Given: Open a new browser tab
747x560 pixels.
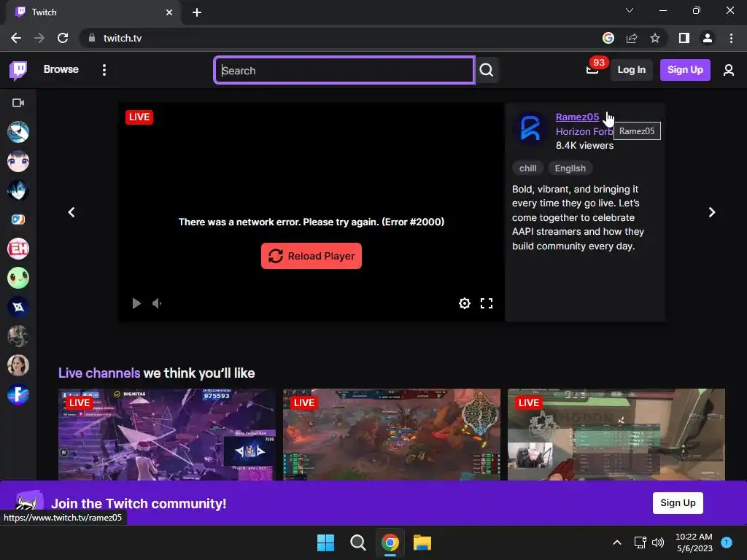Looking at the screenshot, I should pyautogui.click(x=197, y=12).
